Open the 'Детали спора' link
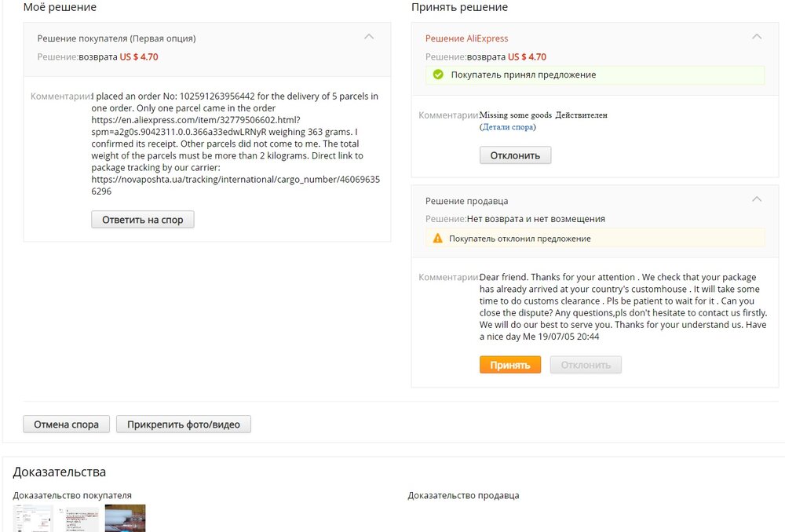 508,127
